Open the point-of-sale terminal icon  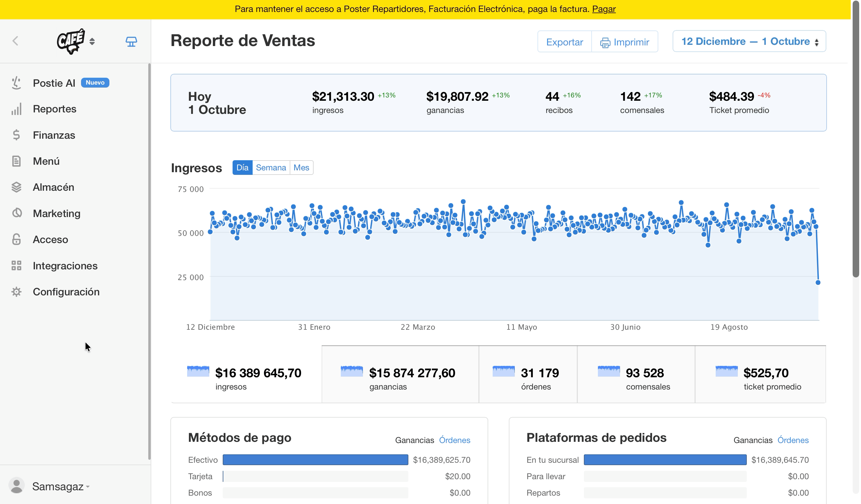pos(131,42)
